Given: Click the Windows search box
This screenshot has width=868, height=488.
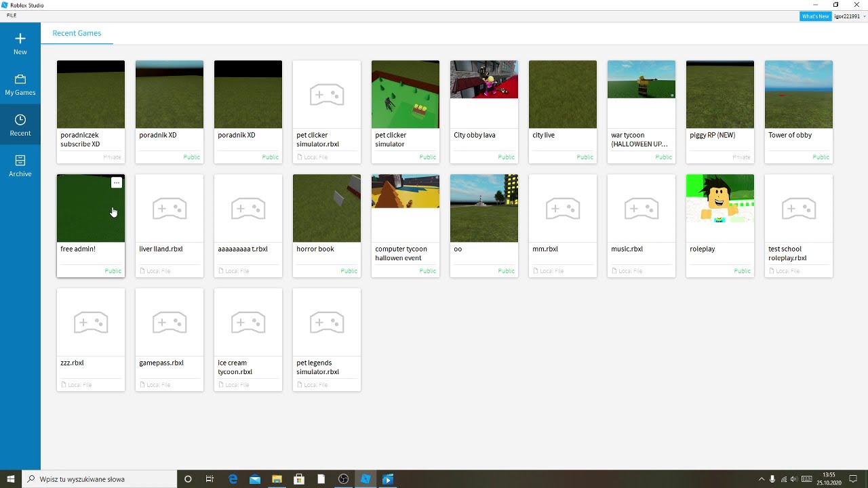Looking at the screenshot, I should point(98,479).
